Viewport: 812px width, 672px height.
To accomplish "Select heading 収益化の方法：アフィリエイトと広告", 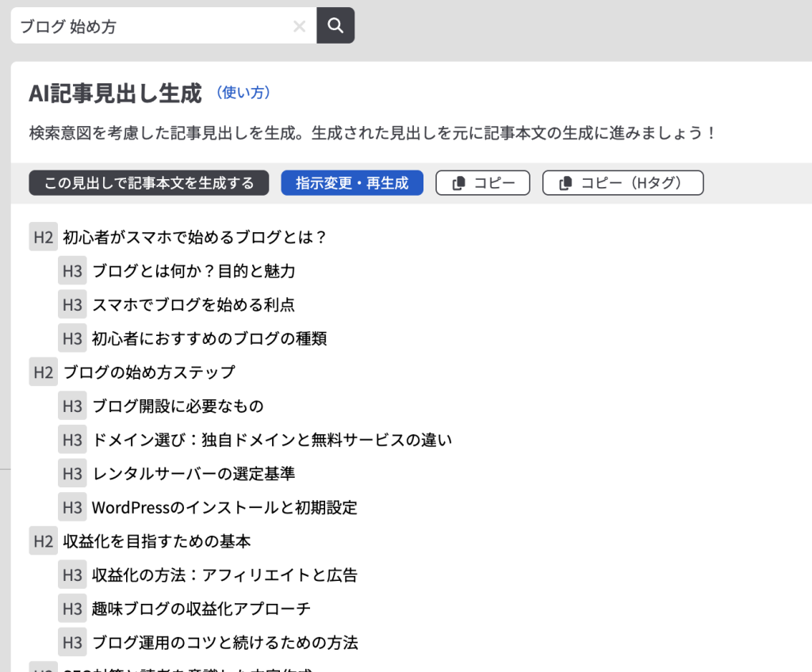I will click(x=224, y=575).
